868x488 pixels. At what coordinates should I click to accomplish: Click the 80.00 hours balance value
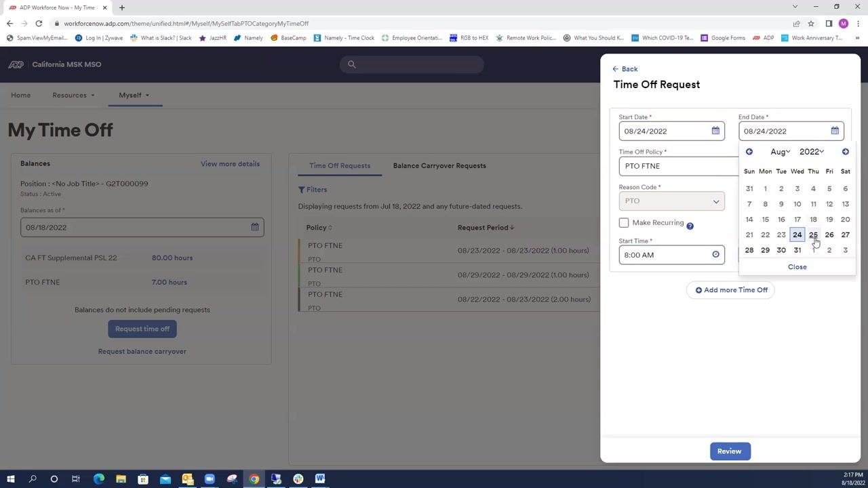(x=172, y=258)
